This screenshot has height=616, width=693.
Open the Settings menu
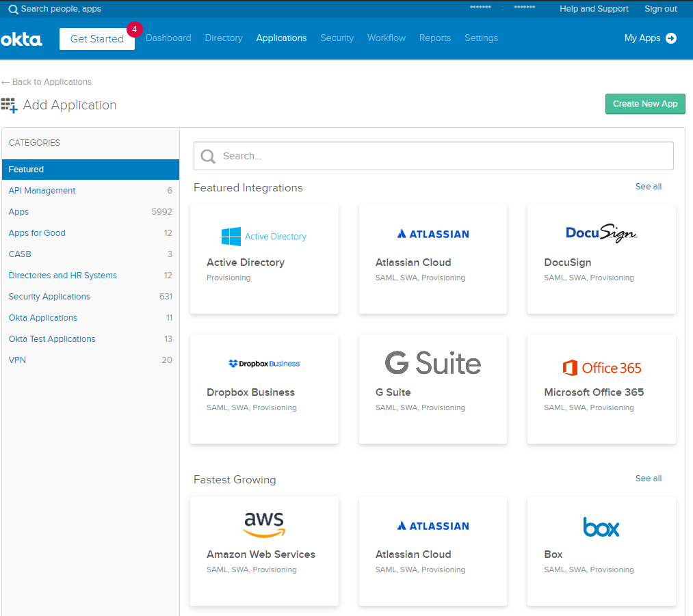(x=481, y=38)
